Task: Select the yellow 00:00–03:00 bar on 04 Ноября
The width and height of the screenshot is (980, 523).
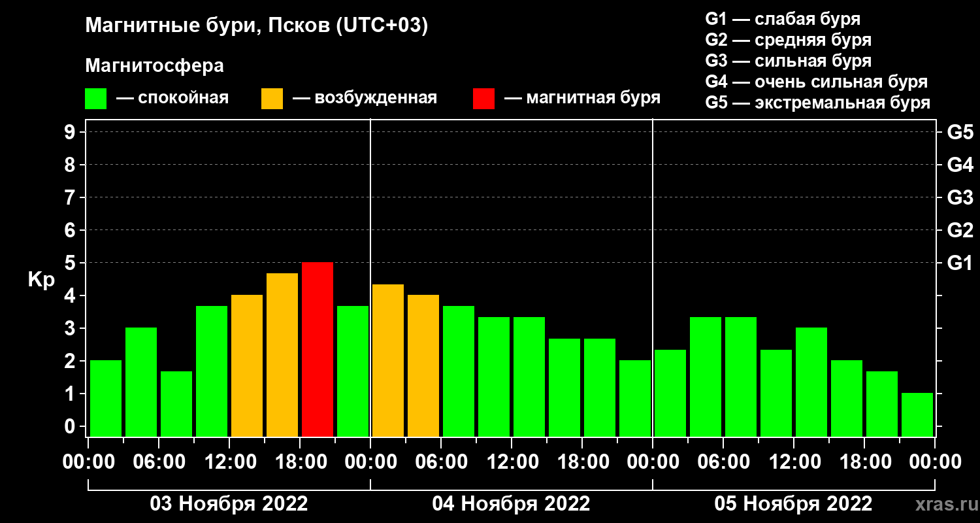Action: coord(388,361)
